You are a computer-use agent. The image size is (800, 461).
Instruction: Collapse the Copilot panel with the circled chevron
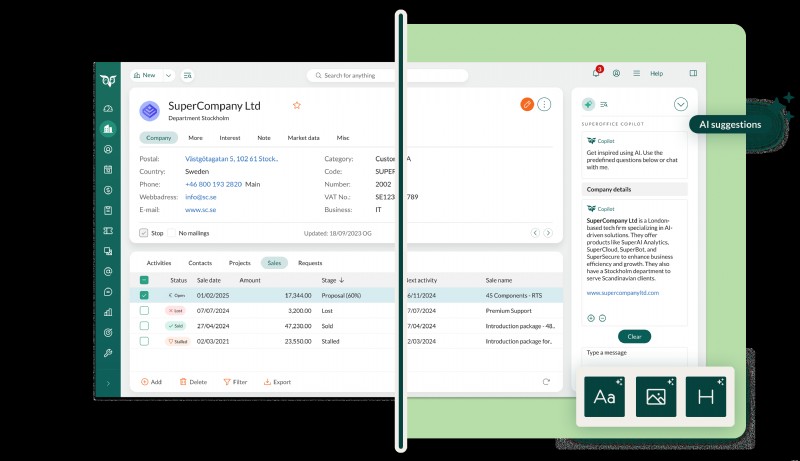[x=681, y=105]
